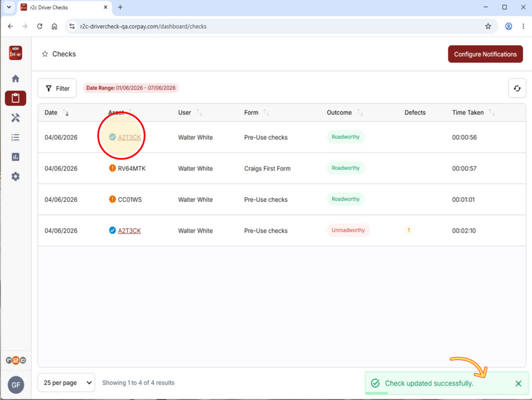Favorite the Checks page with star icon

click(x=45, y=54)
